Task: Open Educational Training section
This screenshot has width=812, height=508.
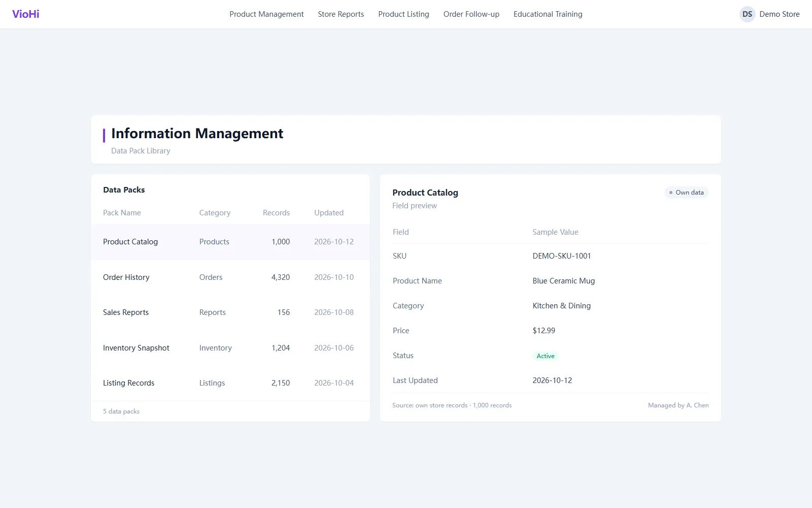Action: point(548,14)
